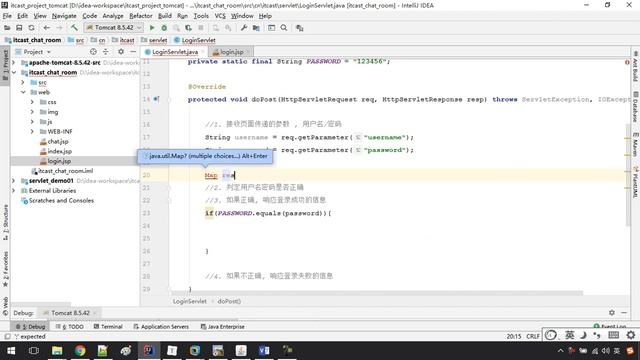Image resolution: width=640 pixels, height=360 pixels.
Task: Run Tomcat with the green play icon
Action: pos(152,28)
